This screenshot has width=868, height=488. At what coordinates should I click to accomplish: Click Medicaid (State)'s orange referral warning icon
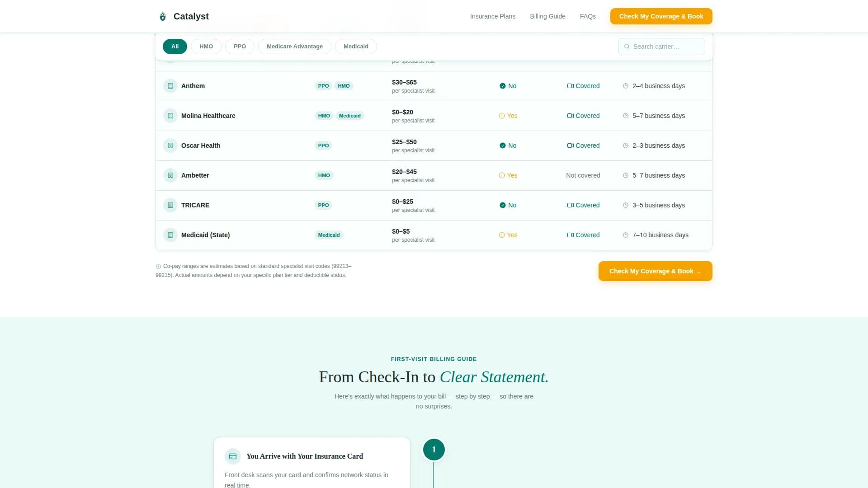(501, 235)
